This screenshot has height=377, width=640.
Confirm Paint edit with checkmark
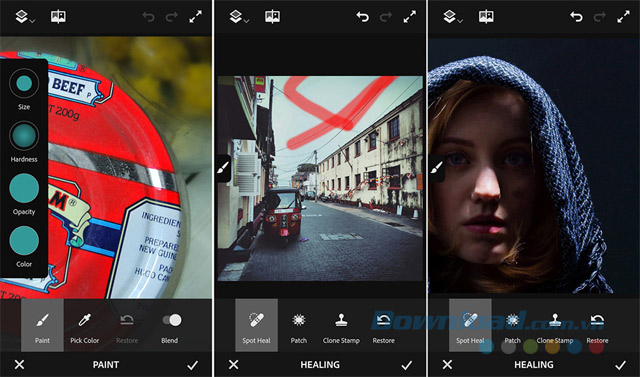192,365
